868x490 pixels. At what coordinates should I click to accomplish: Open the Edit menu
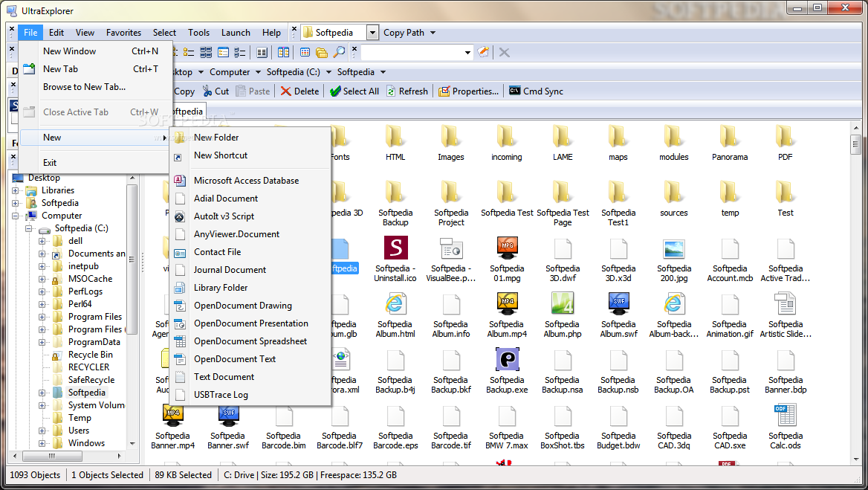tap(56, 33)
